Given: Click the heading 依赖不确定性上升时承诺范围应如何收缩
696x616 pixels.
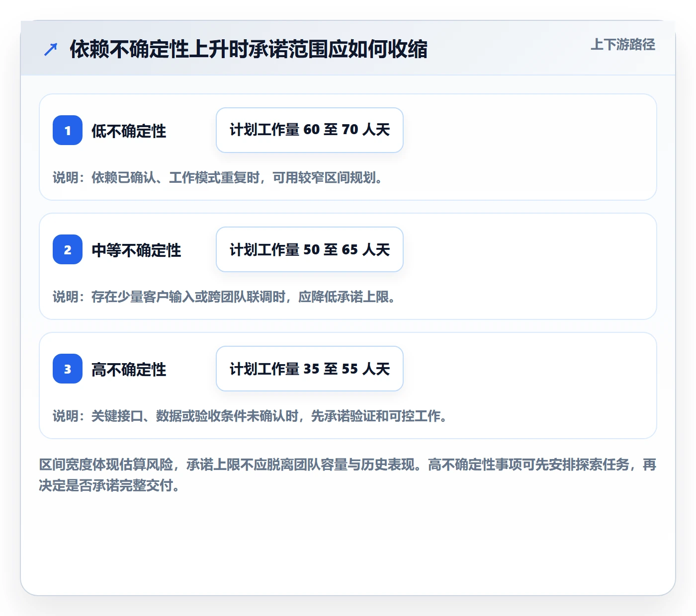Looking at the screenshot, I should pos(249,49).
